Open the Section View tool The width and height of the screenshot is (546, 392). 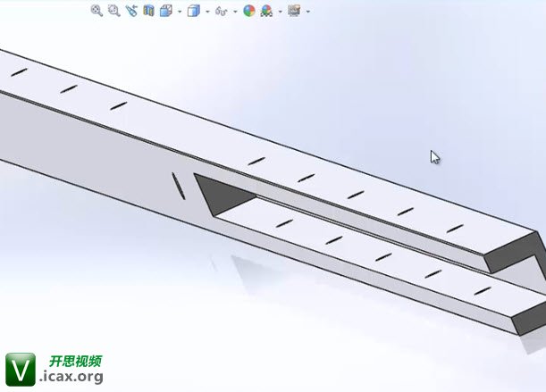[x=148, y=11]
